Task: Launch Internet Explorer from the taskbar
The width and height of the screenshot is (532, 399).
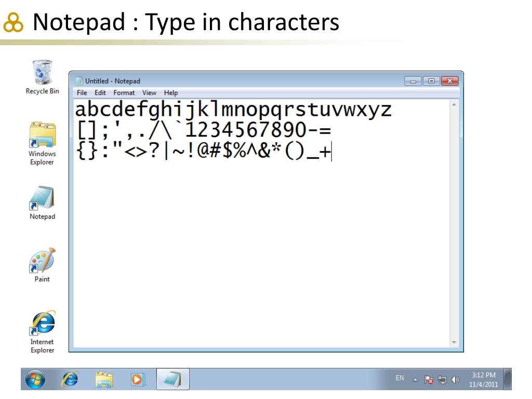Action: click(x=70, y=379)
